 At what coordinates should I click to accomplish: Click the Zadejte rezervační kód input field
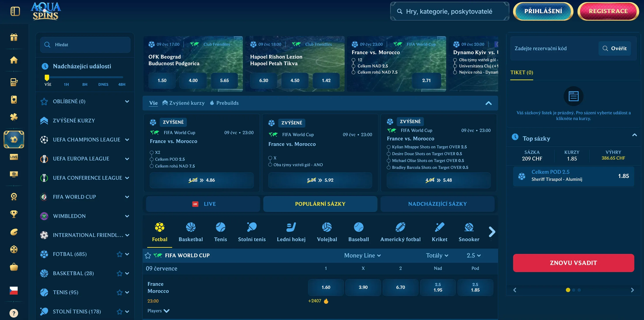pyautogui.click(x=554, y=48)
